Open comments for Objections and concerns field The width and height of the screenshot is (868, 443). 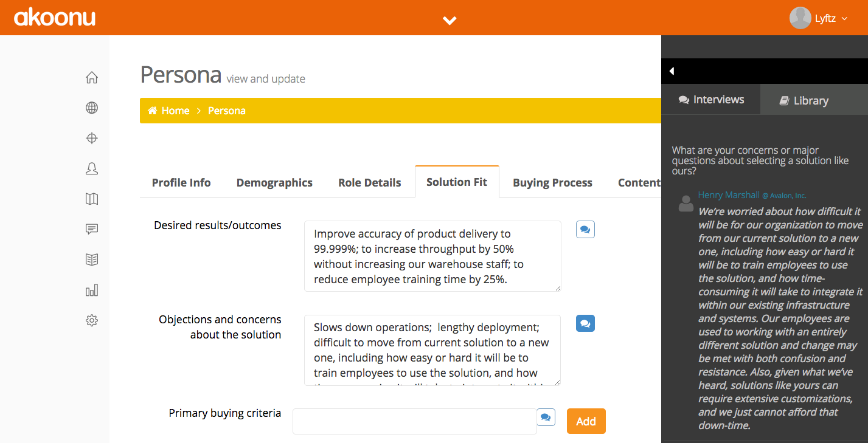tap(585, 323)
